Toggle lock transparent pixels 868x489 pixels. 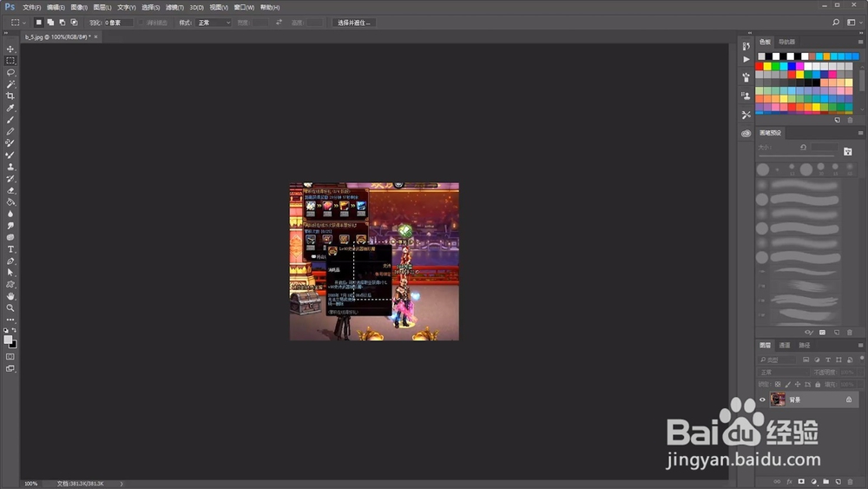click(x=778, y=384)
